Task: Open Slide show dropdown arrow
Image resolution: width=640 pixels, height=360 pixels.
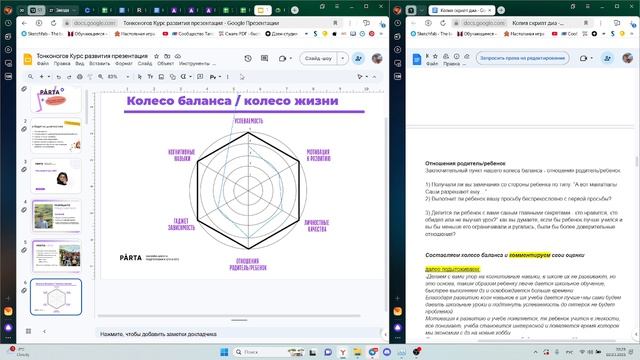Action: pos(342,58)
